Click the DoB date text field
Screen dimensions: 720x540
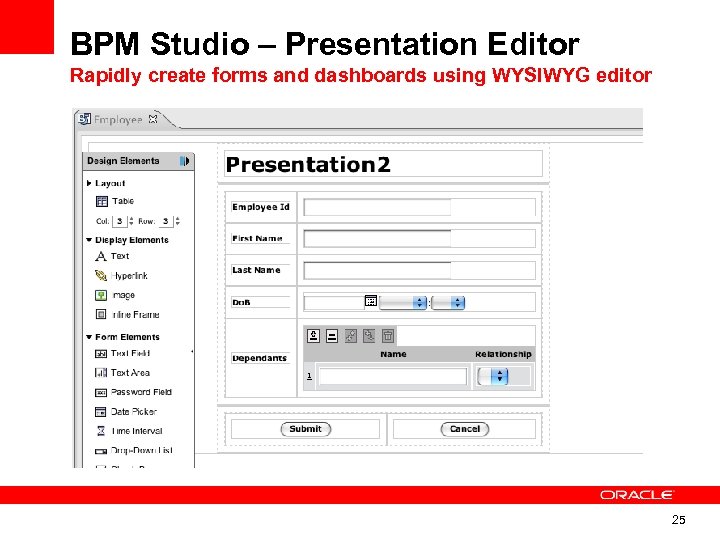(334, 303)
